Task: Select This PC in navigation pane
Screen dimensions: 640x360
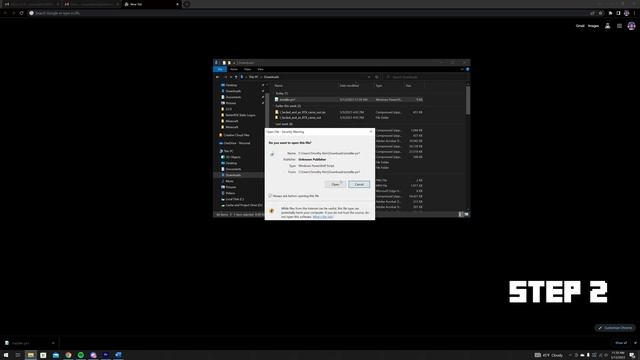Action: pos(228,151)
